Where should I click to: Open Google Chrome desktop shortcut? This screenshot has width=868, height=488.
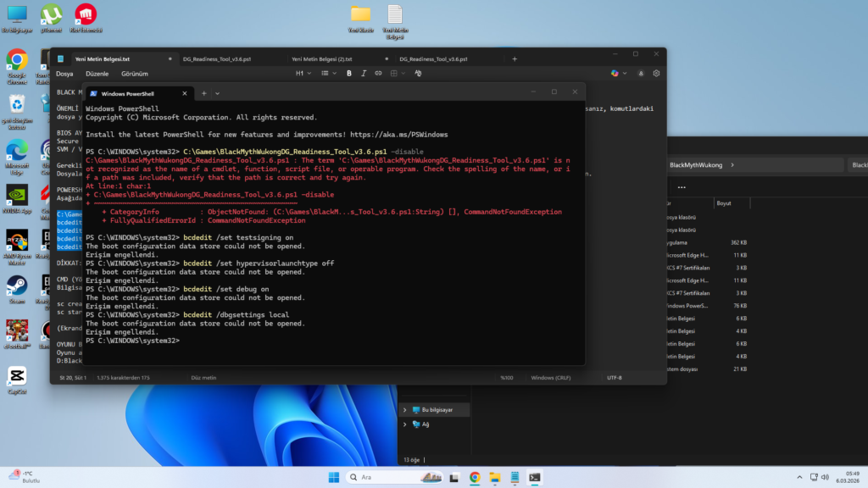point(17,66)
